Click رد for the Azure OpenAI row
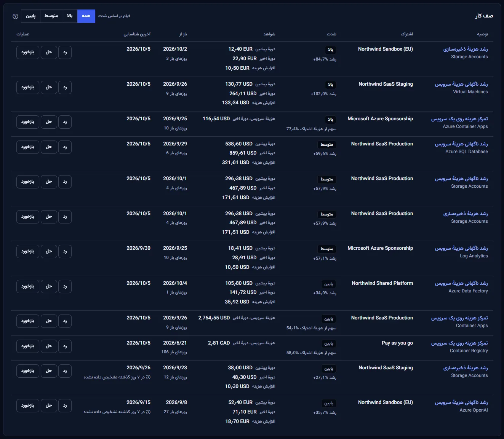 tap(65, 406)
